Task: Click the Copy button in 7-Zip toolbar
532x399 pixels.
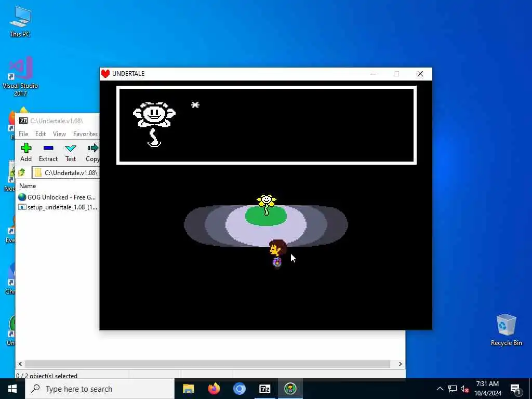Action: [92, 152]
